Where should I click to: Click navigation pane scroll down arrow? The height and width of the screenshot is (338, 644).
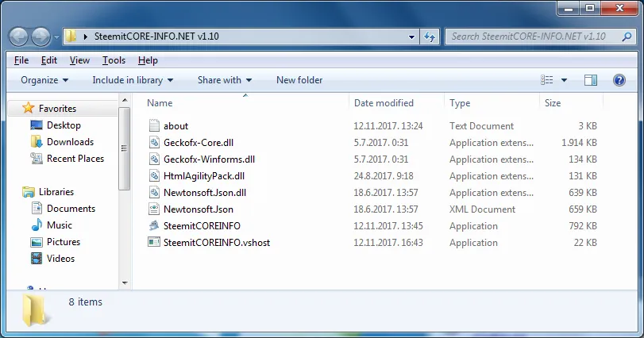[x=125, y=283]
